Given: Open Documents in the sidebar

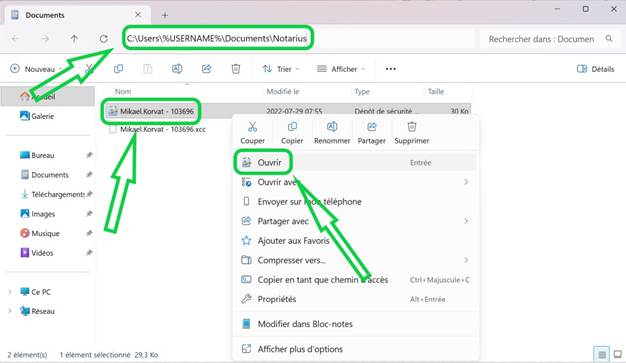Looking at the screenshot, I should click(x=45, y=175).
